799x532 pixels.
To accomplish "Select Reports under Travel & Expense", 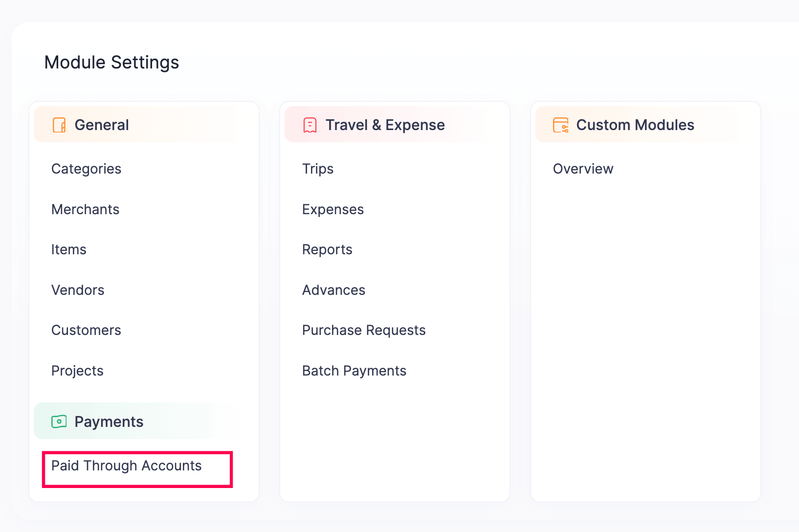I will [x=327, y=249].
